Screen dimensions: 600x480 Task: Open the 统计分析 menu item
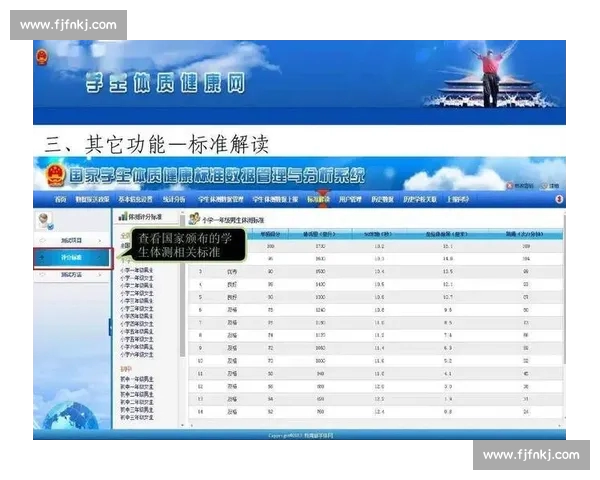click(174, 199)
